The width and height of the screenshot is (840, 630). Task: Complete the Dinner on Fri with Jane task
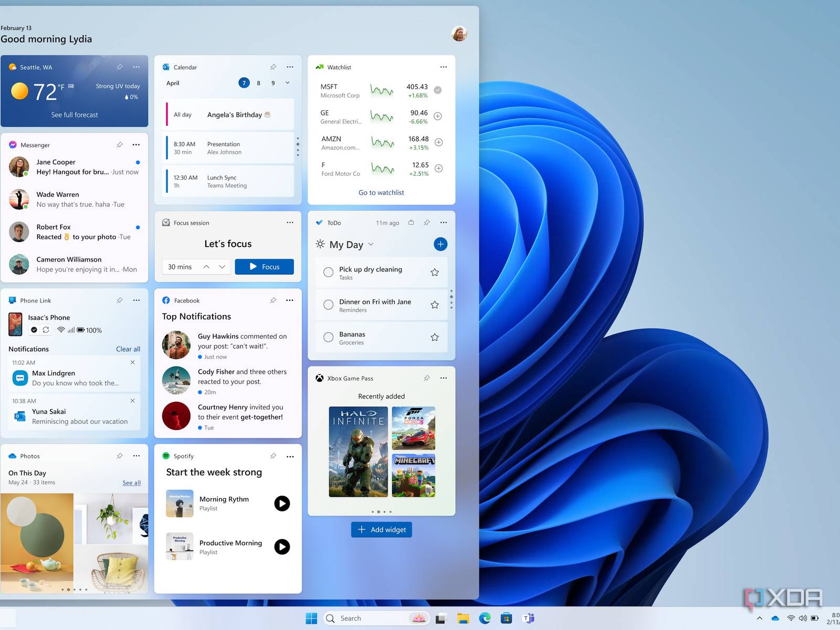329,305
